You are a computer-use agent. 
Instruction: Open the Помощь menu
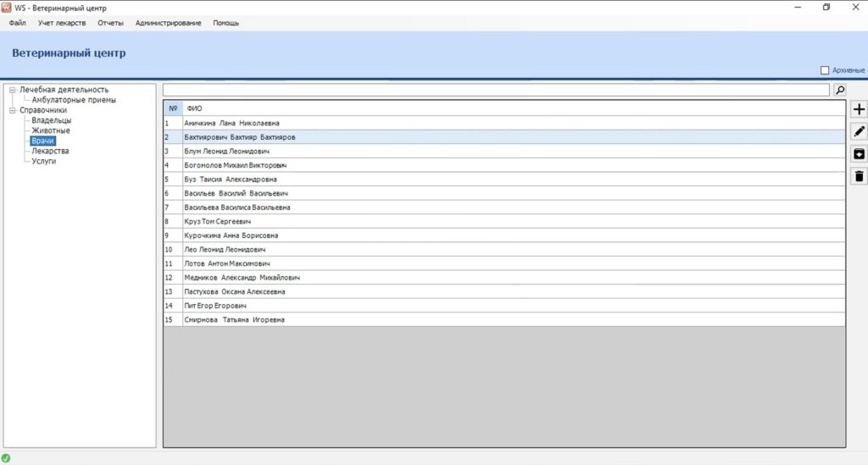(x=225, y=23)
